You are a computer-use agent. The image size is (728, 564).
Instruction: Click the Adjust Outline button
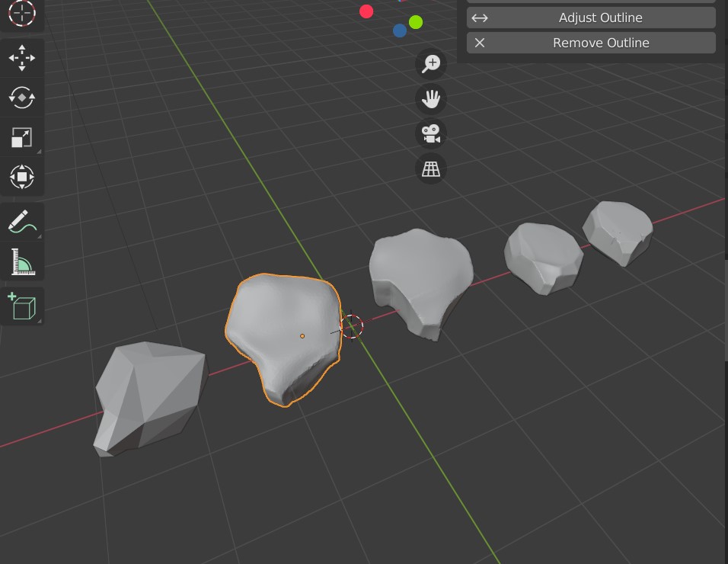coord(591,18)
